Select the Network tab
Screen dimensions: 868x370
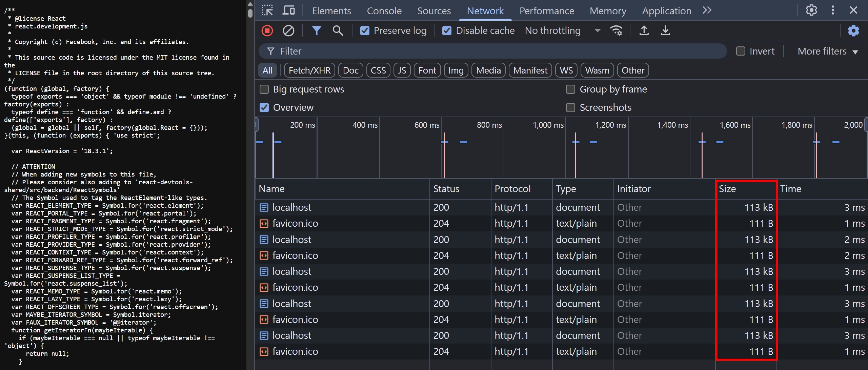click(x=485, y=11)
